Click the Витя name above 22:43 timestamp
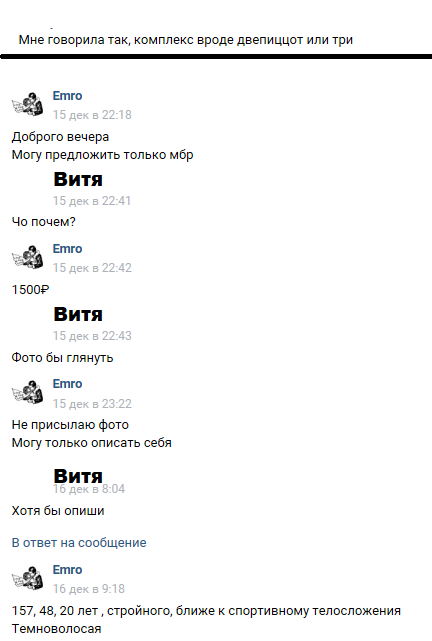The image size is (432, 641). [x=78, y=314]
